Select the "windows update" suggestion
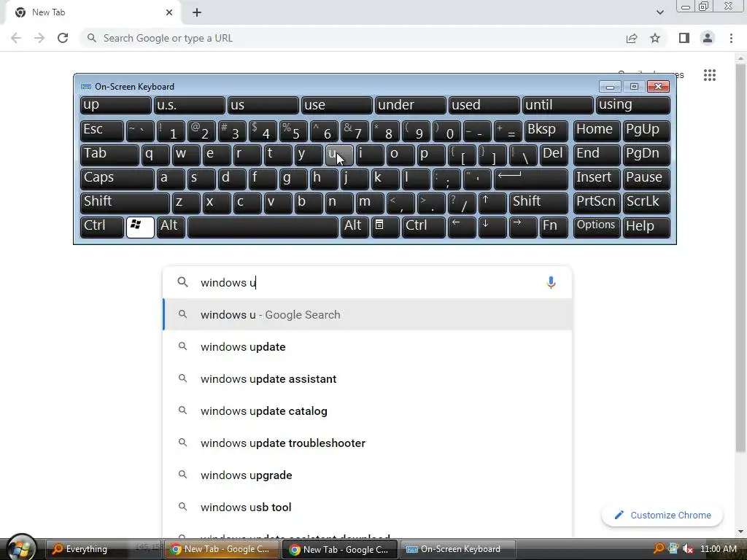The height and width of the screenshot is (560, 747). coord(368,346)
